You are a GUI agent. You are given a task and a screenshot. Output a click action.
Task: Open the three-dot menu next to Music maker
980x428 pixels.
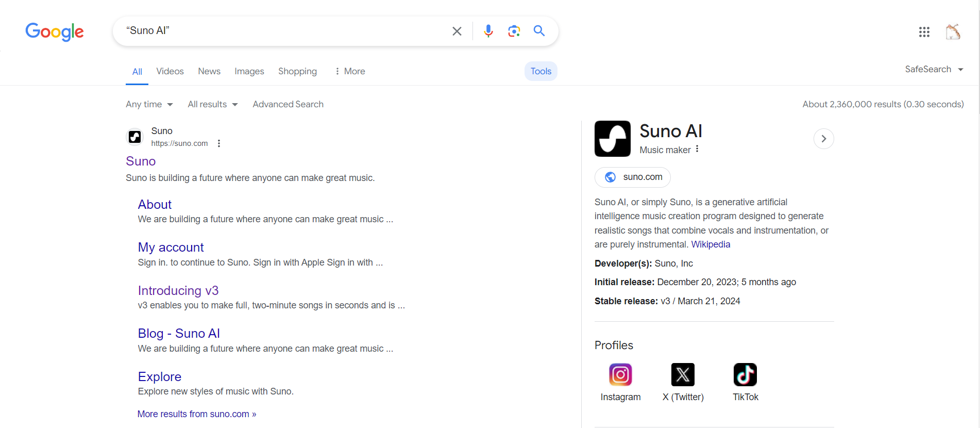[x=697, y=149]
